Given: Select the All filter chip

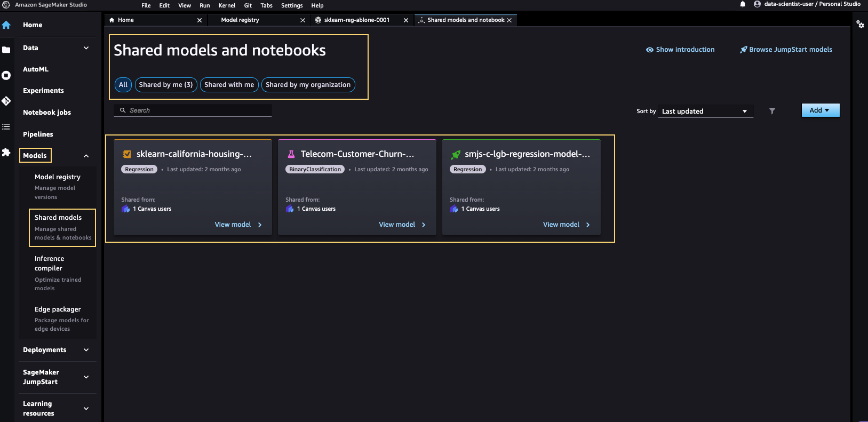Looking at the screenshot, I should pyautogui.click(x=123, y=85).
